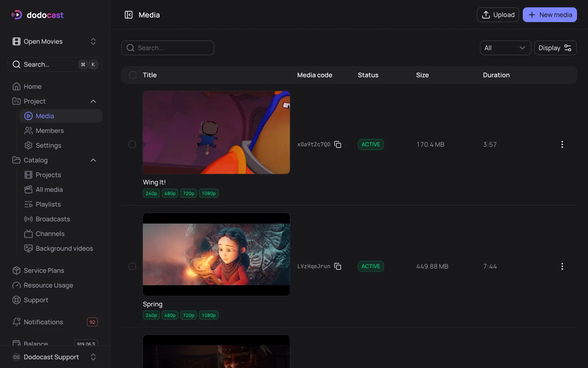Screen dimensions: 588x368
Task: Click the sidebar Search ⌘K box
Action: (55, 64)
